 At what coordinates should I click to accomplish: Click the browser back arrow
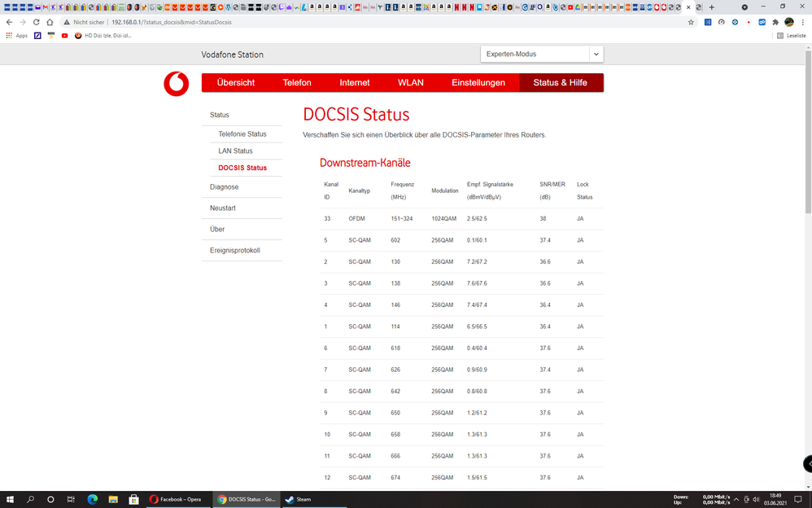click(10, 22)
